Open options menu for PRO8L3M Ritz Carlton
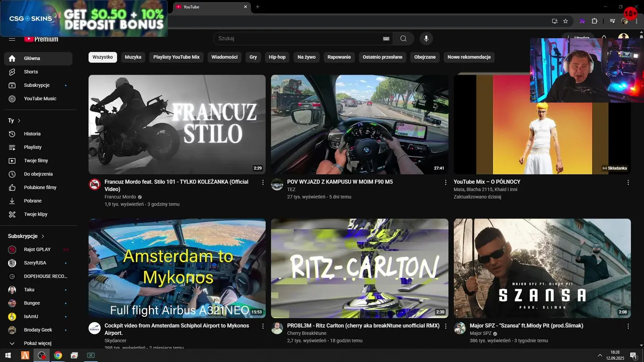Image resolution: width=644 pixels, height=362 pixels. 445,326
